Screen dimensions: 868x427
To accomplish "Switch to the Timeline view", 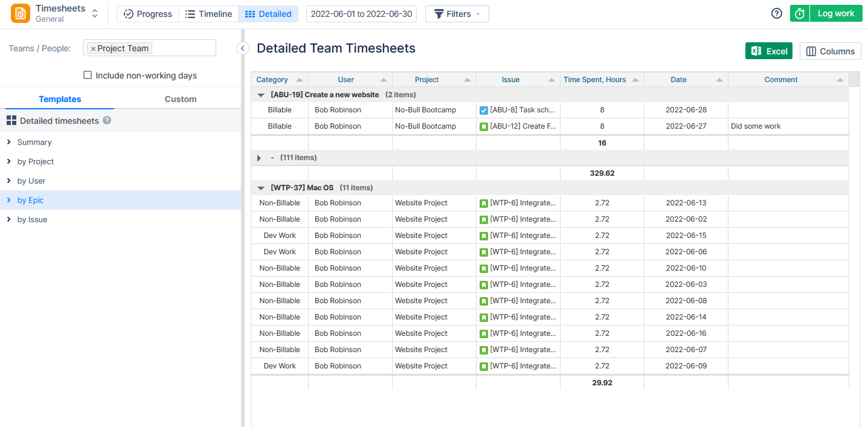I will point(208,13).
